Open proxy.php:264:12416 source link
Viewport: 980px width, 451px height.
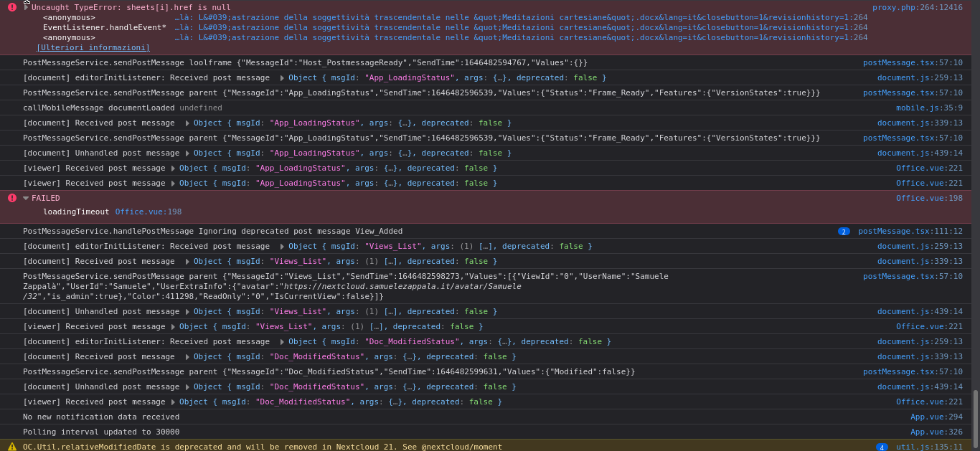click(918, 7)
